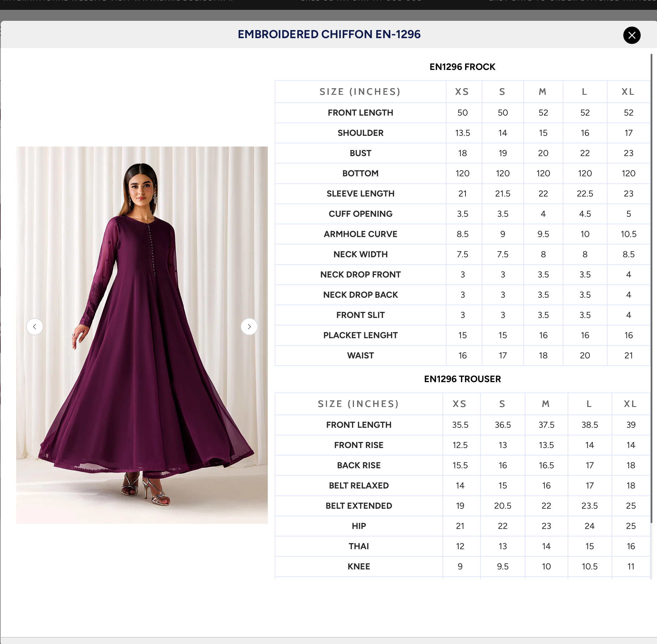Click NECK DROP FRONT row label
Image resolution: width=657 pixels, height=644 pixels.
pos(360,275)
